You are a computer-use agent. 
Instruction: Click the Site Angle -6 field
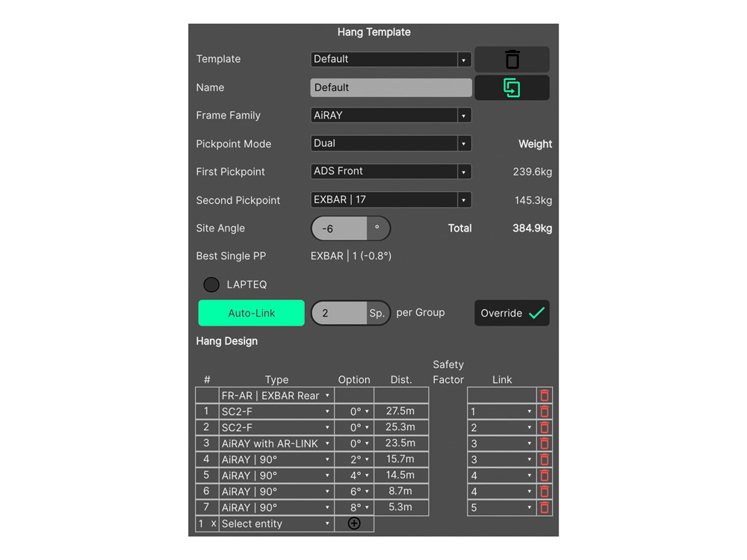tap(339, 228)
